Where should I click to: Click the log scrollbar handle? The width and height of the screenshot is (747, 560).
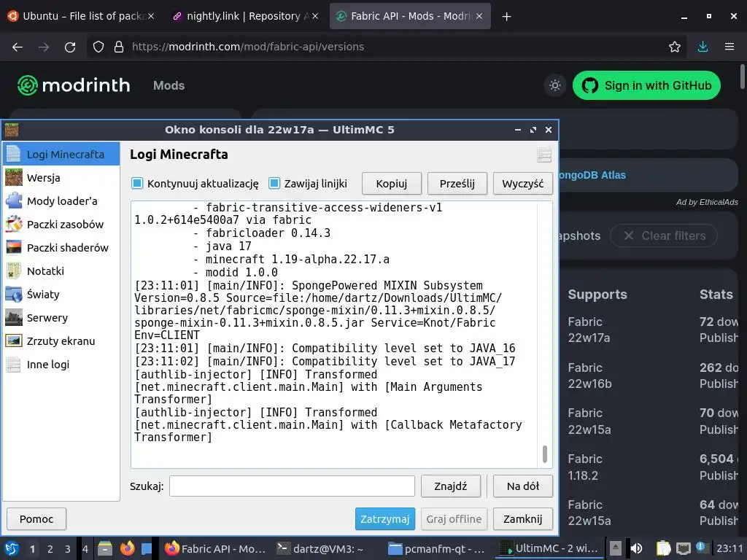point(544,454)
